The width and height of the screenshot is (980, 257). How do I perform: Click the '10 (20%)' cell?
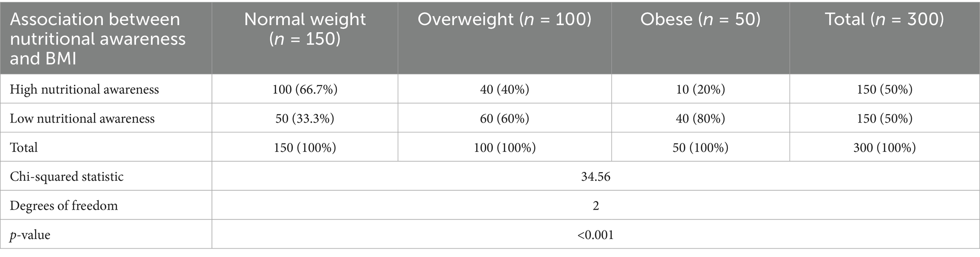[x=700, y=89]
